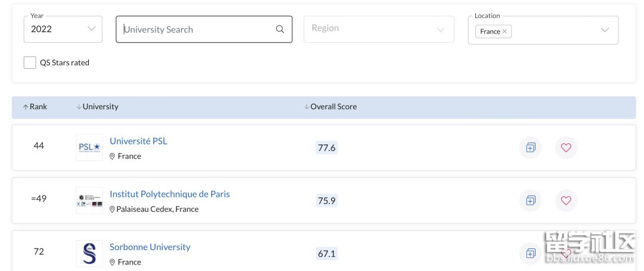
Task: Open the Université PSL link
Action: click(138, 141)
